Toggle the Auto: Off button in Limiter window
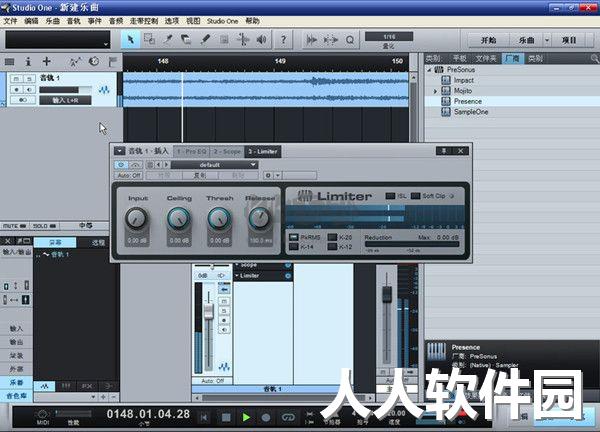This screenshot has height=432, width=600. (x=129, y=175)
